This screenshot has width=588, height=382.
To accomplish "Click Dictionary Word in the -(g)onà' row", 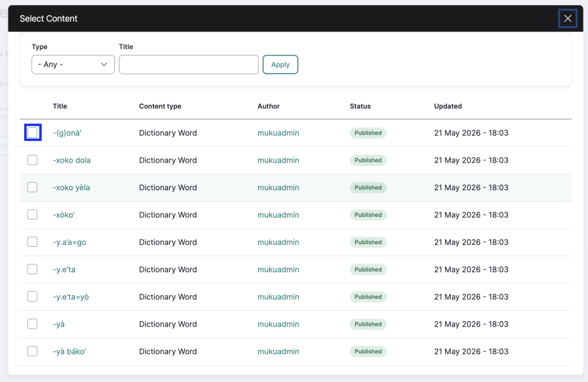I will pos(168,133).
